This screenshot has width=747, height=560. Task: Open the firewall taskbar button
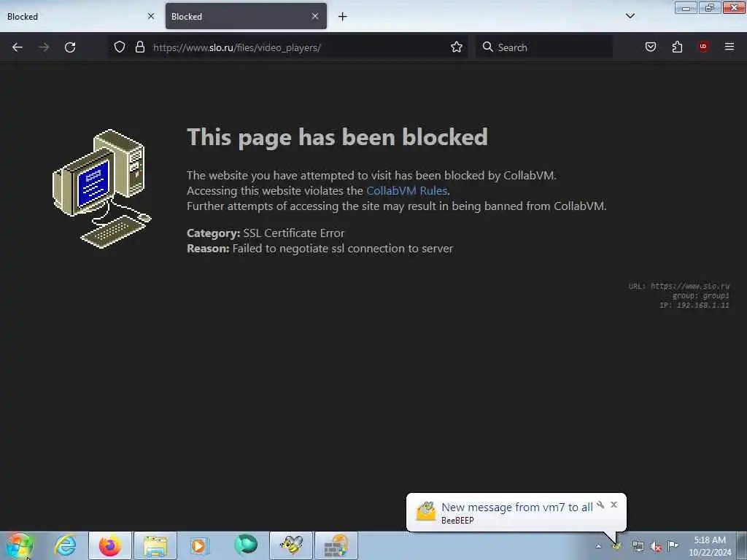coord(336,545)
